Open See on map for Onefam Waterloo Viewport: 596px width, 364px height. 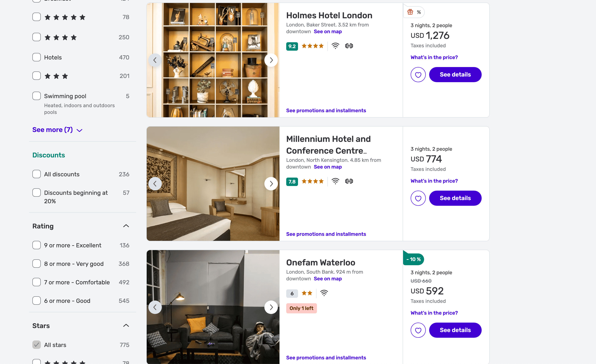tap(327, 279)
